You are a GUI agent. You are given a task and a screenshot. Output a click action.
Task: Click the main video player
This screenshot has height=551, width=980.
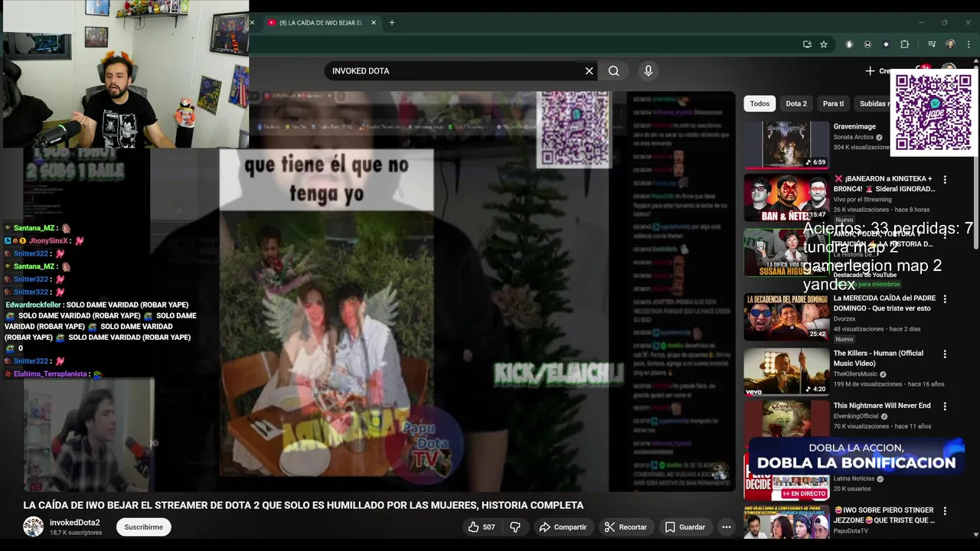click(x=379, y=291)
